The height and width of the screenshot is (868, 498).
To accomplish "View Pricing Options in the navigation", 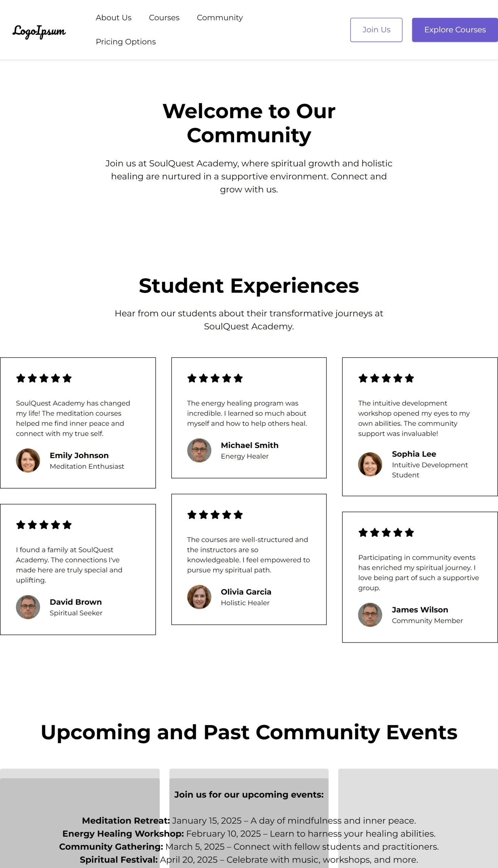I will [x=126, y=42].
